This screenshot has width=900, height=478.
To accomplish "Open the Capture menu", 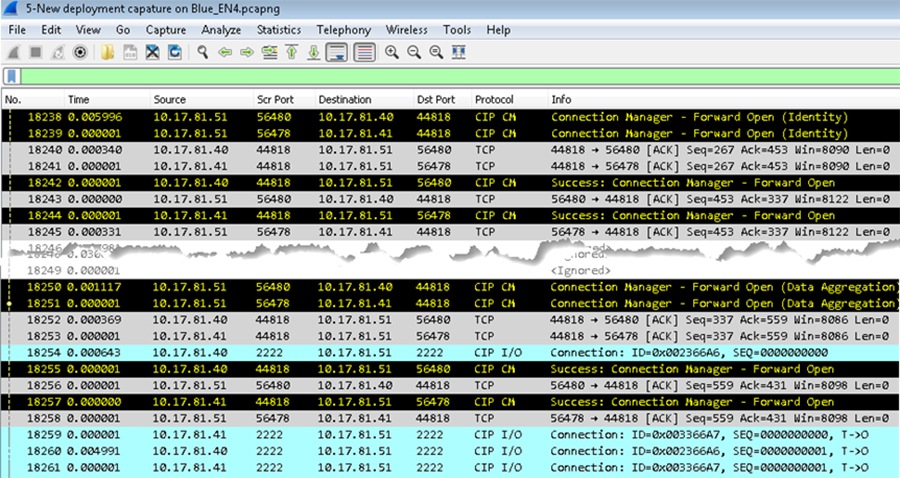I will tap(166, 30).
